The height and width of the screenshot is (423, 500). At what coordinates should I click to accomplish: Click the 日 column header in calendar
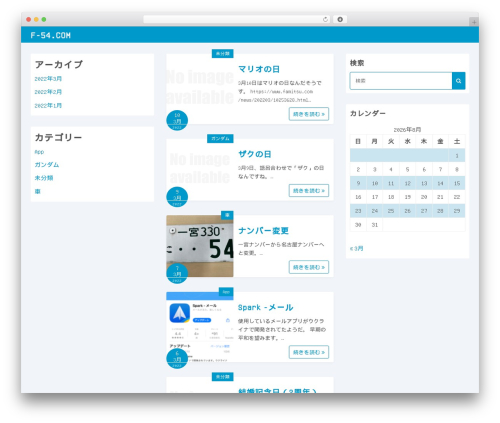(x=358, y=141)
